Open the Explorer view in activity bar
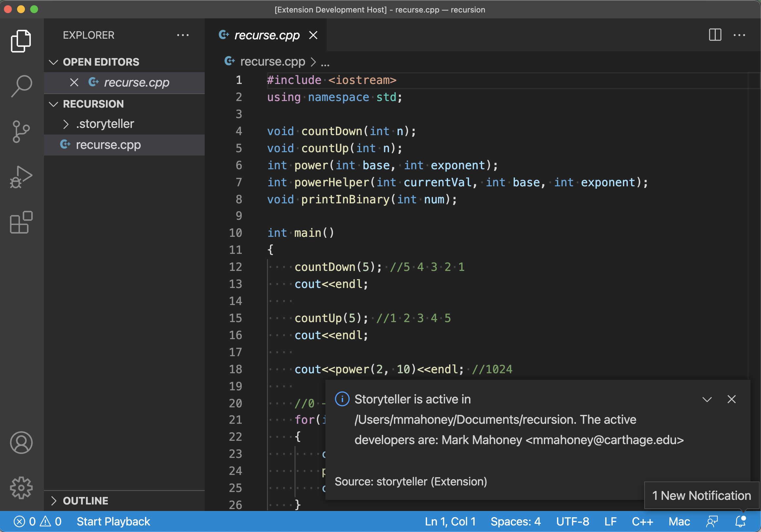The image size is (761, 532). click(21, 41)
